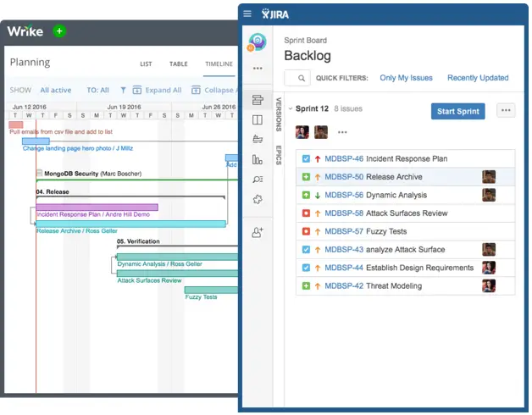Apply the Recently Updated quick filter
532x415 pixels.
[x=478, y=78]
